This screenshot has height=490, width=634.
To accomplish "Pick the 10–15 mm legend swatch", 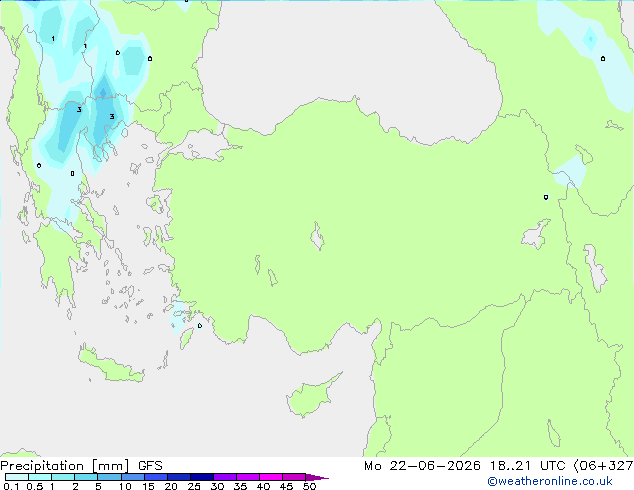I will 132,477.
